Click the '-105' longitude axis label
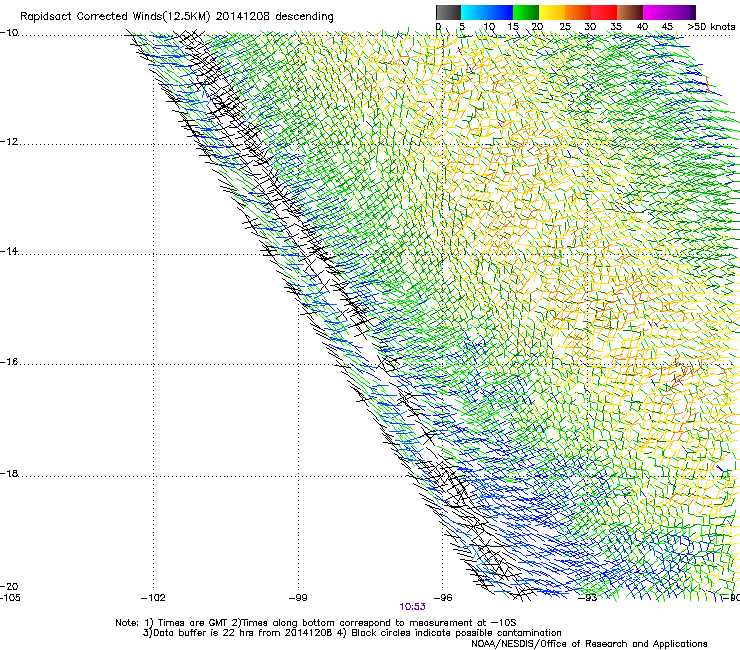This screenshot has width=740, height=650. coord(10,598)
